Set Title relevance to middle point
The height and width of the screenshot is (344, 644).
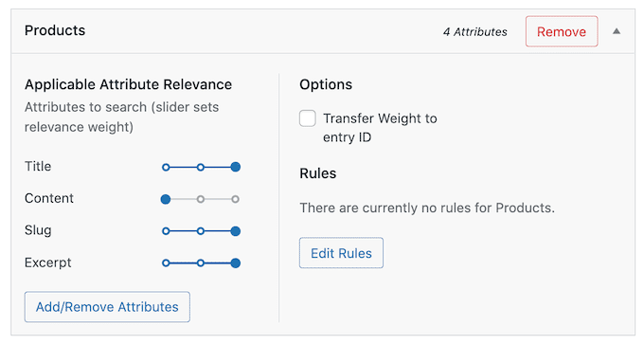pos(201,168)
